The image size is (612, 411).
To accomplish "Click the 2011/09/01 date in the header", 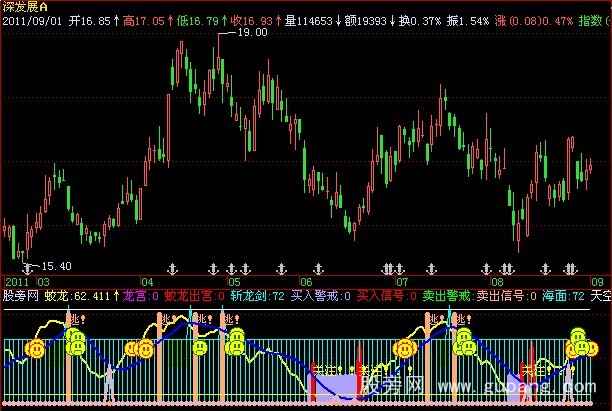I will [x=32, y=18].
